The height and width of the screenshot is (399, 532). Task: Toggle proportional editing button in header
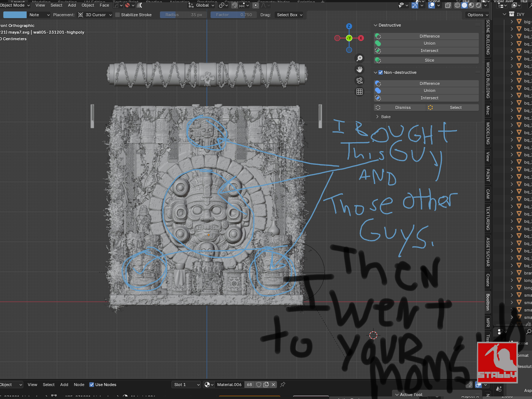pyautogui.click(x=256, y=5)
